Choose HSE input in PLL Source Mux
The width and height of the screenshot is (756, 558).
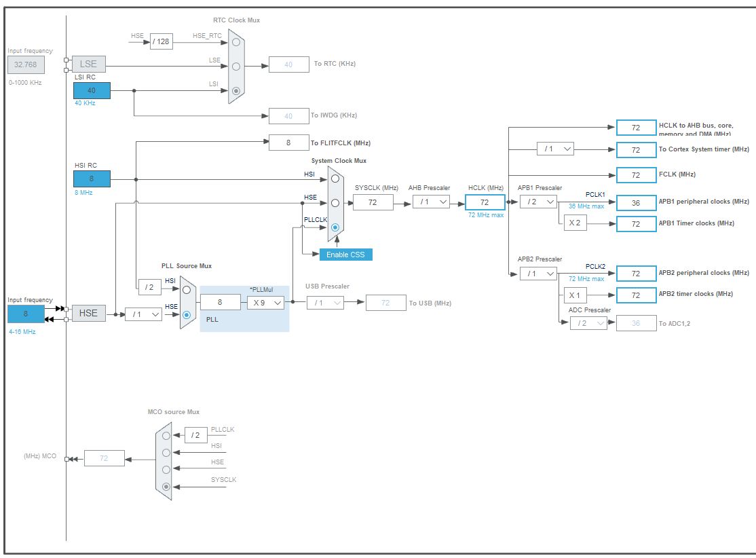(187, 315)
